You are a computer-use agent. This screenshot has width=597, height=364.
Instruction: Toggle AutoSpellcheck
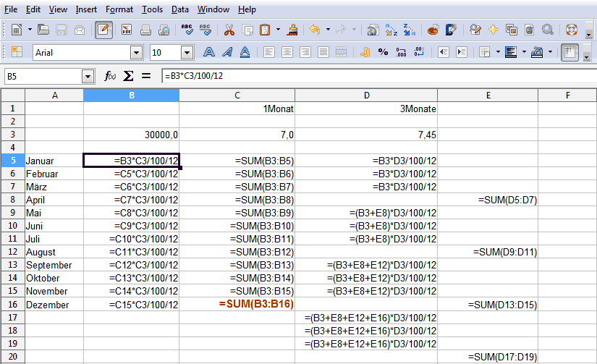206,30
